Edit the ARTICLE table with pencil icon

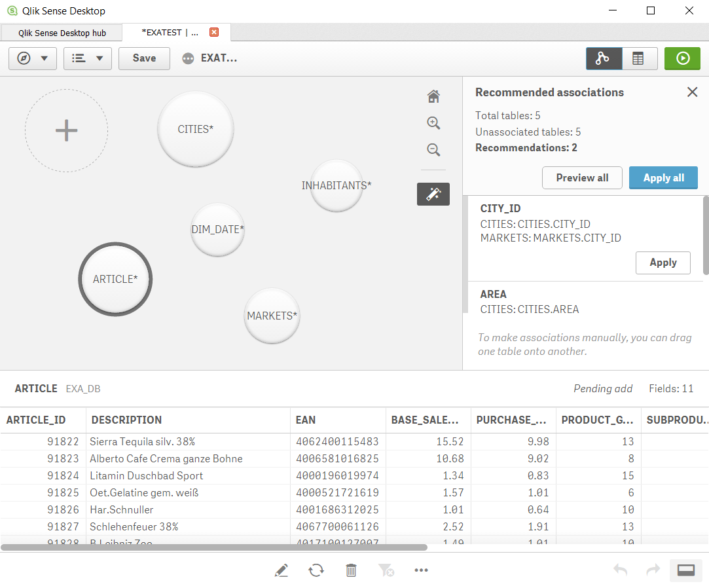(282, 570)
